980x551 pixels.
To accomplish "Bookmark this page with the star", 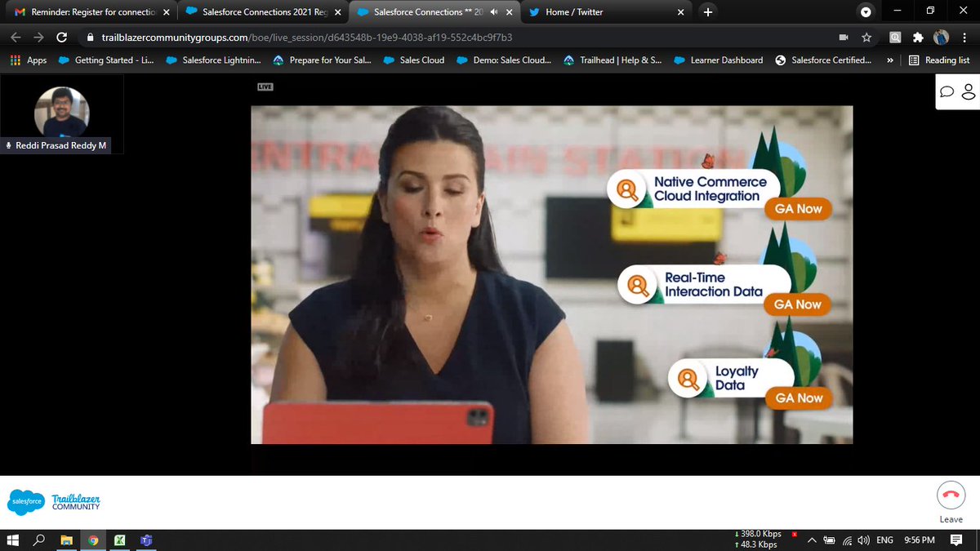I will click(x=866, y=38).
